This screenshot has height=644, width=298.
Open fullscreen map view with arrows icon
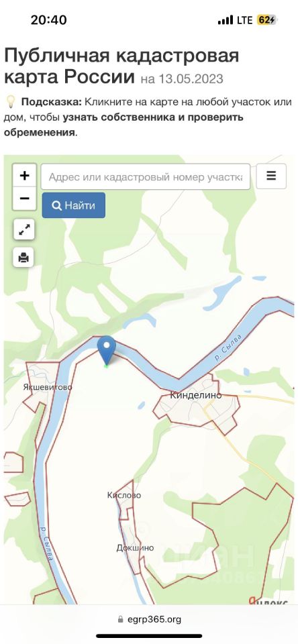coord(23,230)
